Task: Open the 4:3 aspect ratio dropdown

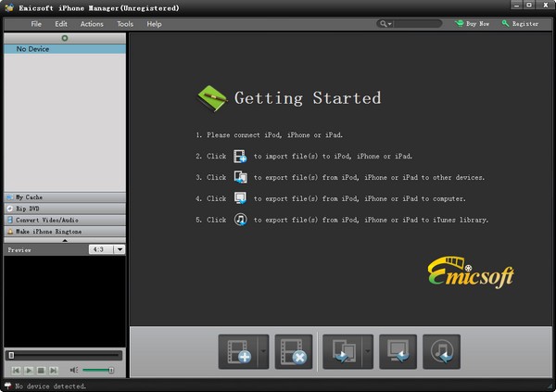Action: point(107,249)
